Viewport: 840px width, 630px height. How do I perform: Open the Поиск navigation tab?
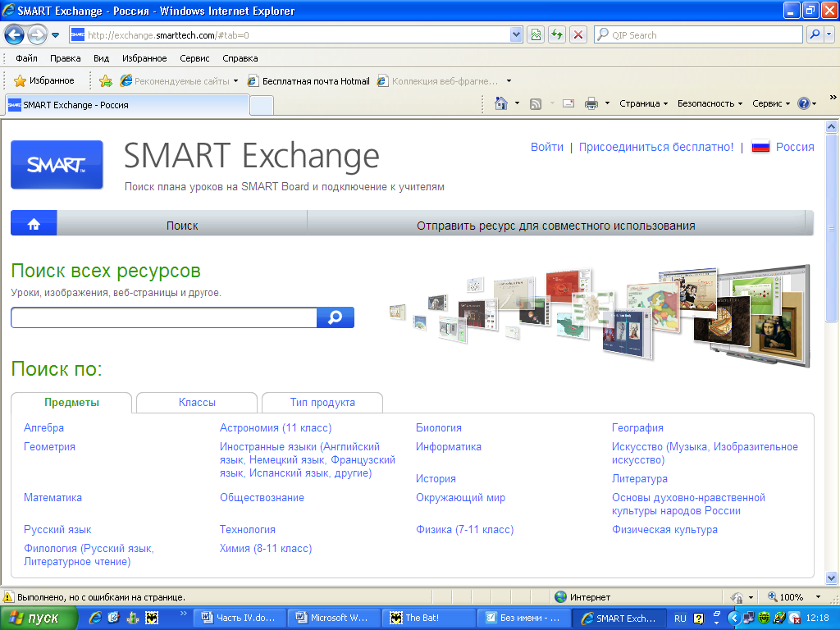pyautogui.click(x=182, y=226)
